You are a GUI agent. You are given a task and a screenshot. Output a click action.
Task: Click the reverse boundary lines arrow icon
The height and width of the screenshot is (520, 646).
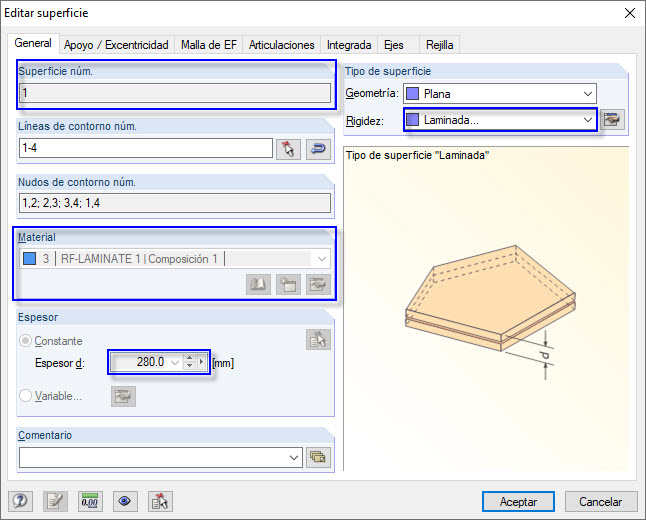tap(318, 149)
